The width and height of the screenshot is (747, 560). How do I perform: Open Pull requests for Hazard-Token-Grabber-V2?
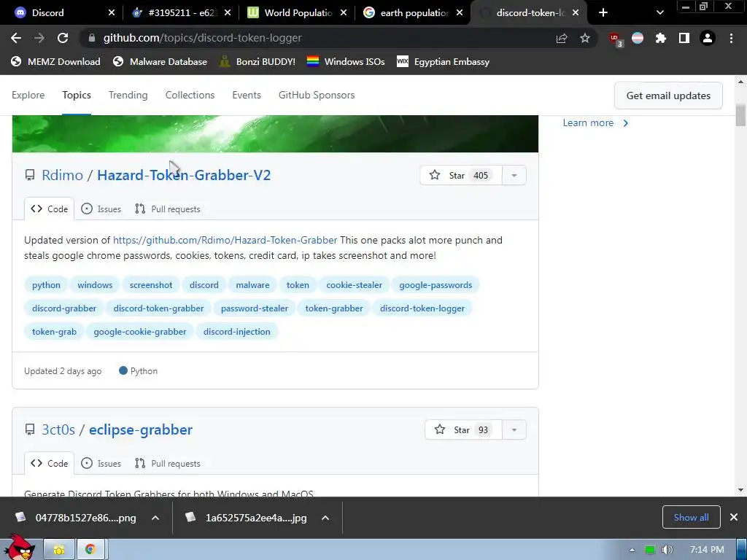point(167,209)
